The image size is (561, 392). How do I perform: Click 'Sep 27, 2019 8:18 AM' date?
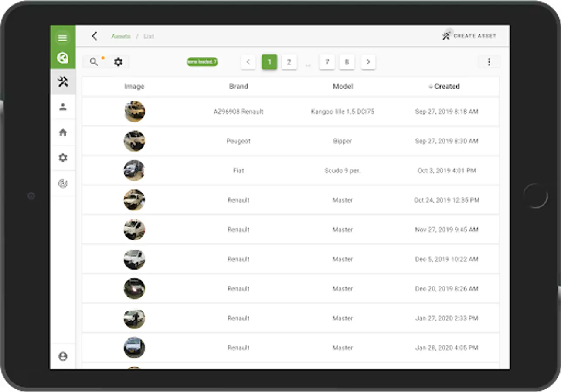[447, 112]
